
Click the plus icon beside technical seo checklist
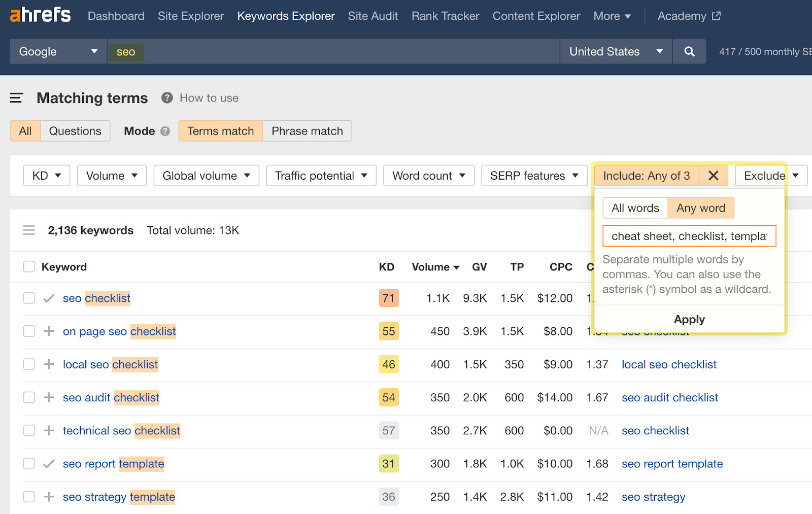[48, 430]
